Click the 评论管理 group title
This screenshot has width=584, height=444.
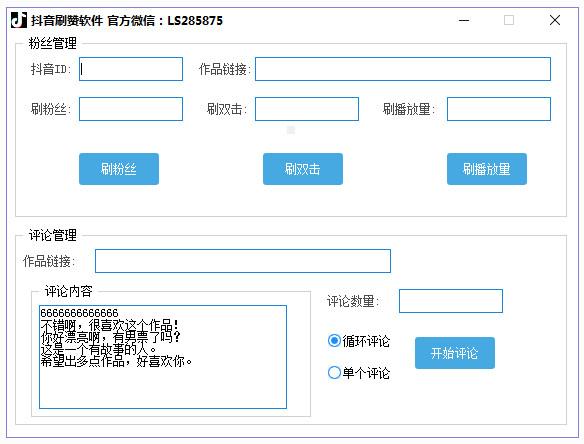click(53, 235)
